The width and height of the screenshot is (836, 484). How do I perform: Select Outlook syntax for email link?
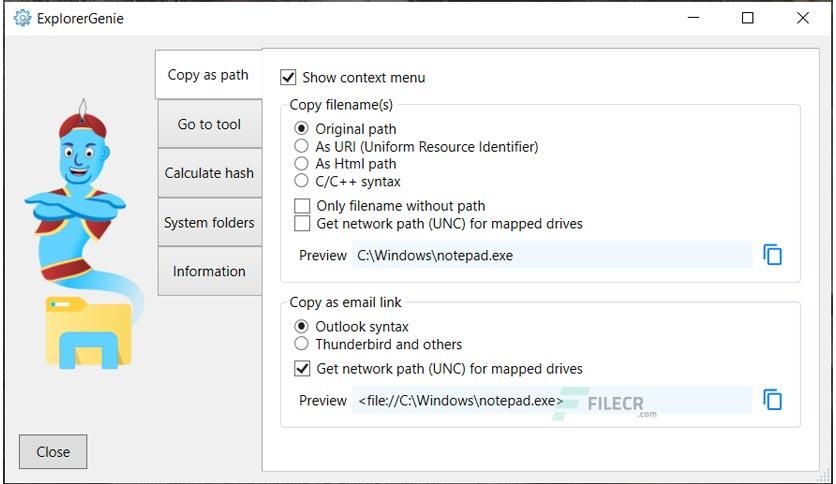(x=301, y=326)
